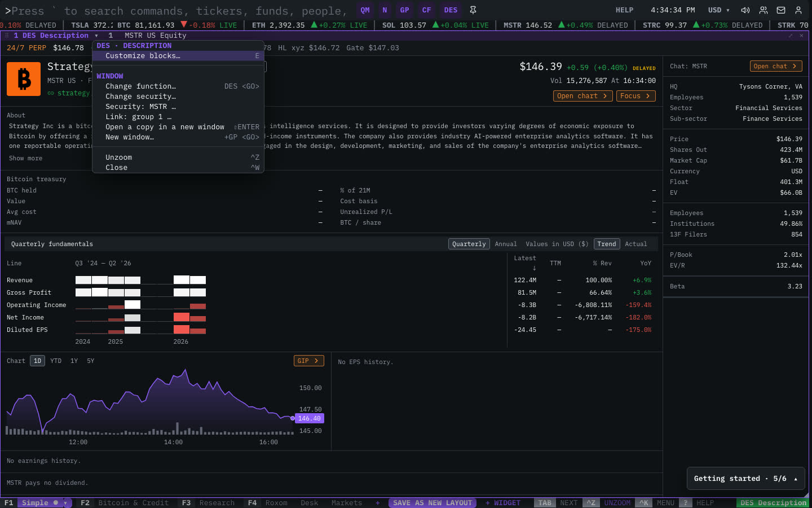Open the Simple layout dropdown arrow

[65, 503]
